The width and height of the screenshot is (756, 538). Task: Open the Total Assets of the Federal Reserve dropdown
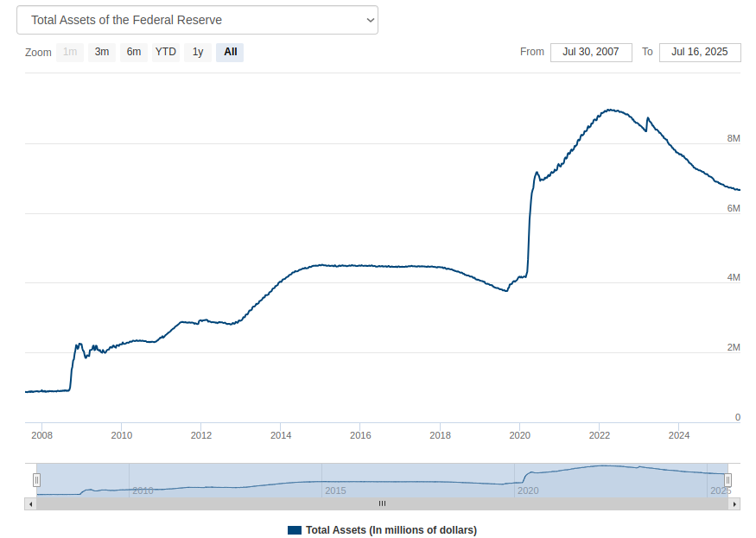pos(197,20)
